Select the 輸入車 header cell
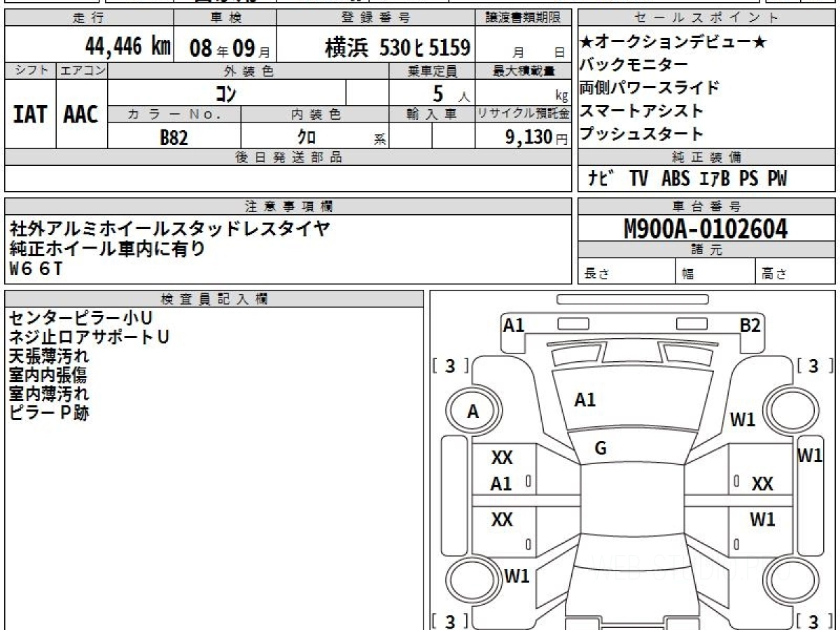 click(x=432, y=115)
